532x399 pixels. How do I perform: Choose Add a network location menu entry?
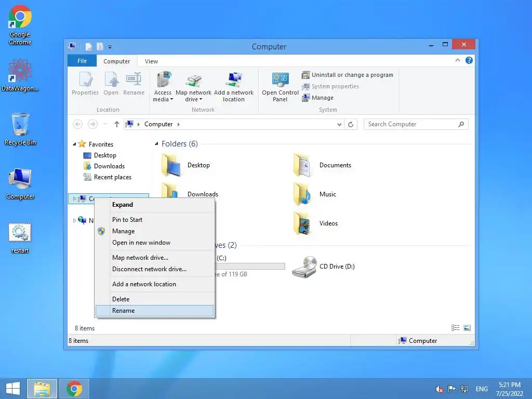(x=155, y=284)
